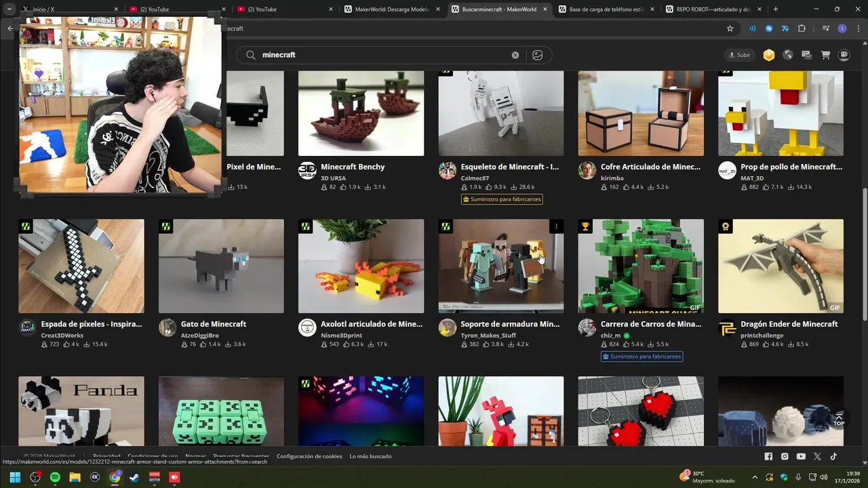Clear the minecraft search text
This screenshot has height=488, width=868.
click(515, 55)
